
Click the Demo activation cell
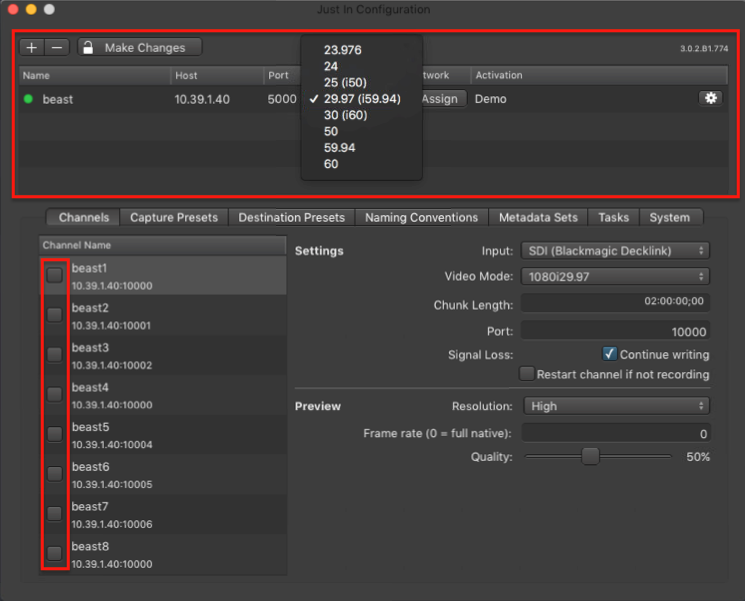[x=490, y=99]
